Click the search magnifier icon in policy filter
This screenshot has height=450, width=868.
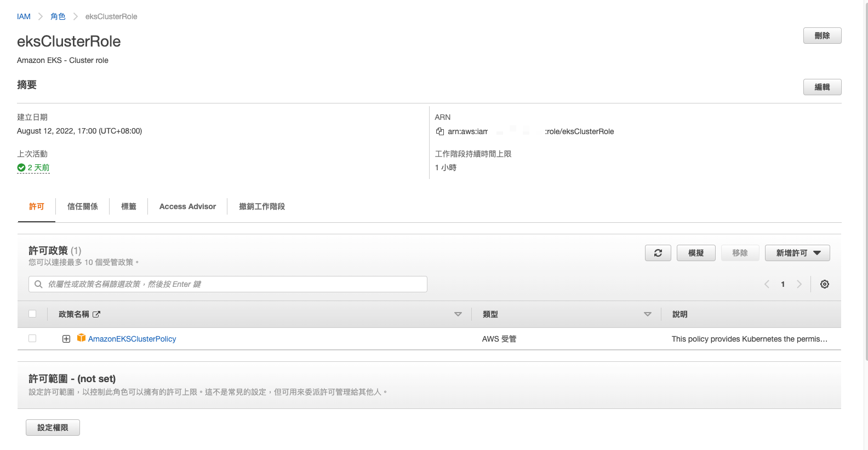[x=38, y=284]
